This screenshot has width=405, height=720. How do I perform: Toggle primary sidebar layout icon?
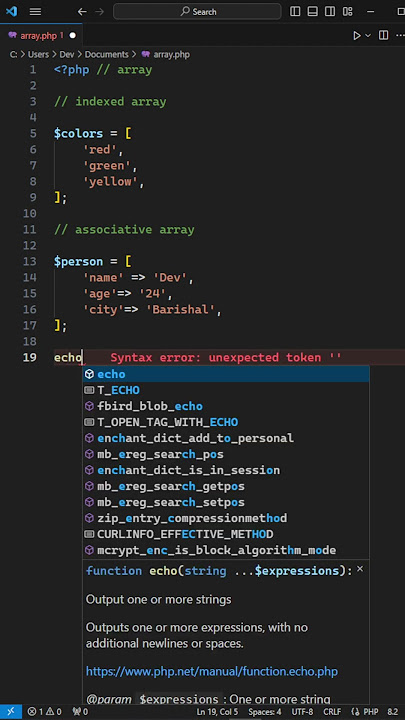pyautogui.click(x=295, y=11)
